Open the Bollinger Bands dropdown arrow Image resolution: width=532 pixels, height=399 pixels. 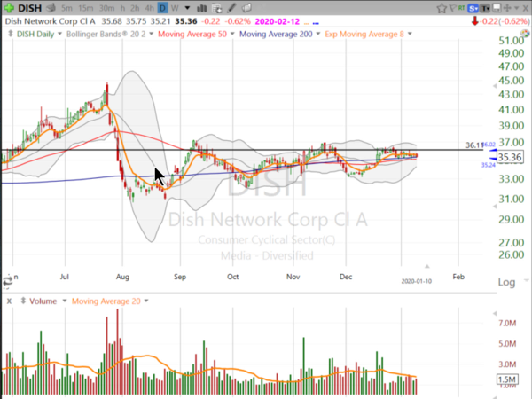(151, 34)
